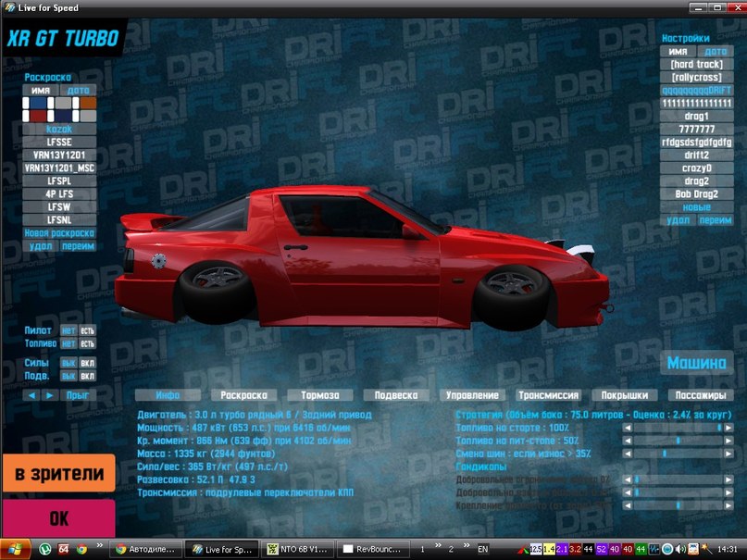Select the drift2 setup
The image size is (747, 560).
(696, 156)
